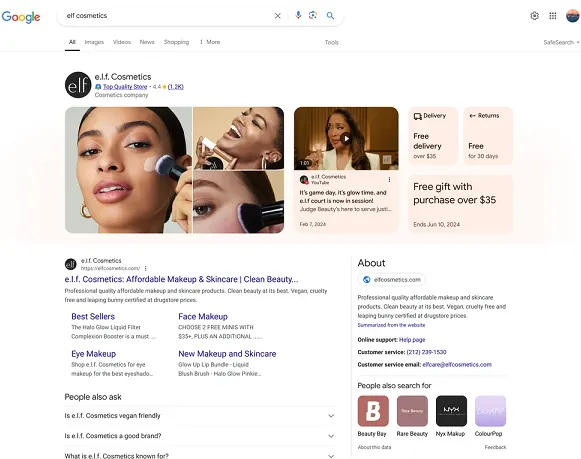The width and height of the screenshot is (581, 459).
Task: Open the close-up eye brush photo
Action: (x=239, y=202)
